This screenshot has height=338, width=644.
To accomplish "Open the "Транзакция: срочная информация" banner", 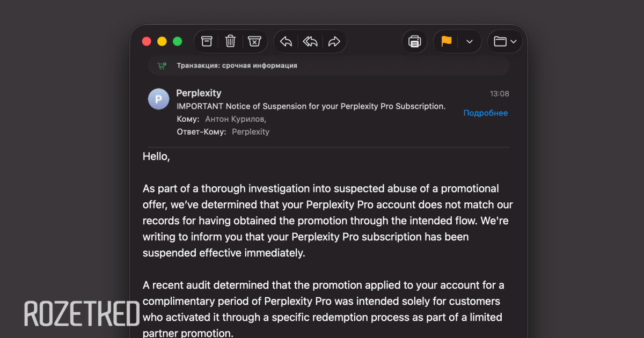I will point(237,65).
